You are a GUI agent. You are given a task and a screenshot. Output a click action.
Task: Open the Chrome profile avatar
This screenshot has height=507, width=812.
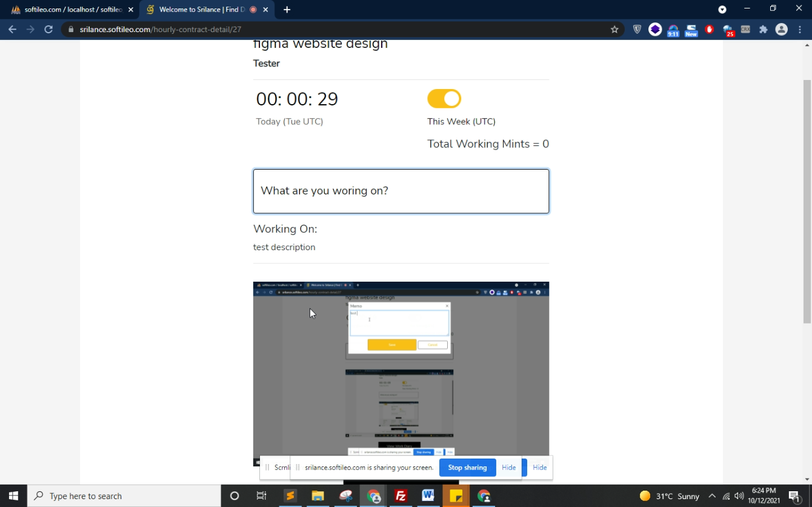coord(781,29)
